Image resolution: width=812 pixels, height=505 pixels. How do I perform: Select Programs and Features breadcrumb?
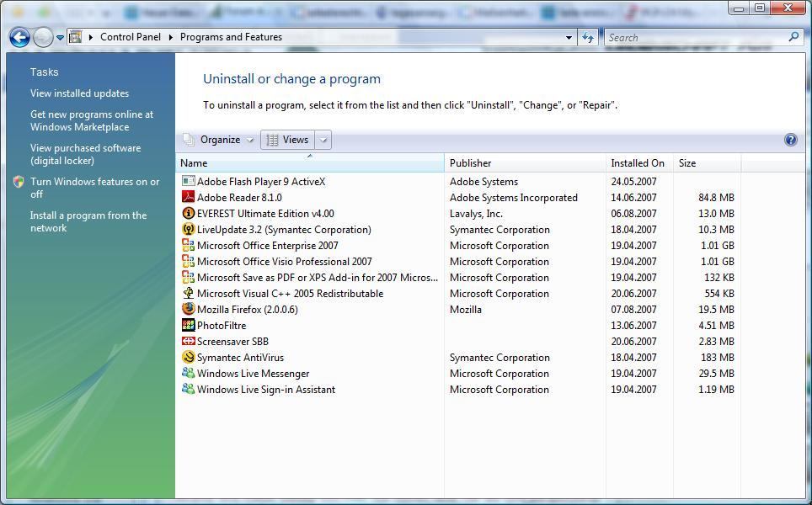(x=231, y=37)
